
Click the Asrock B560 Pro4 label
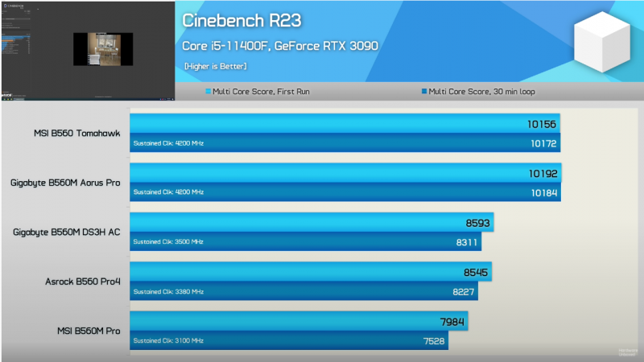83,282
